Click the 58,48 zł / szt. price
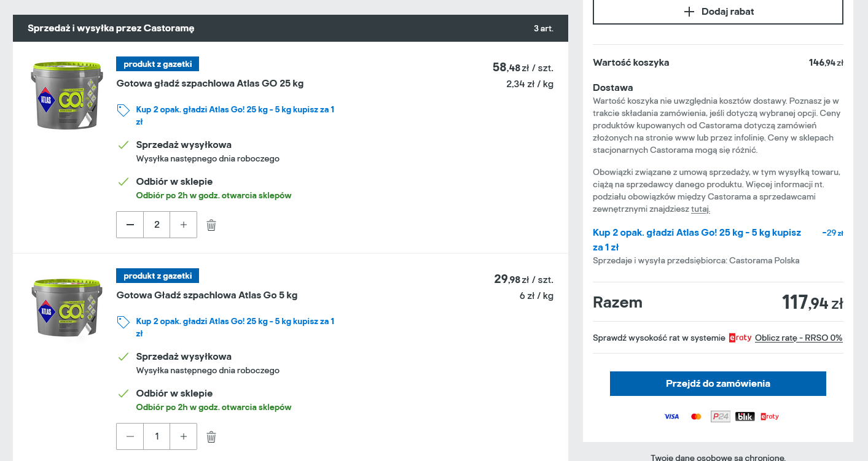868x461 pixels. pyautogui.click(x=523, y=68)
